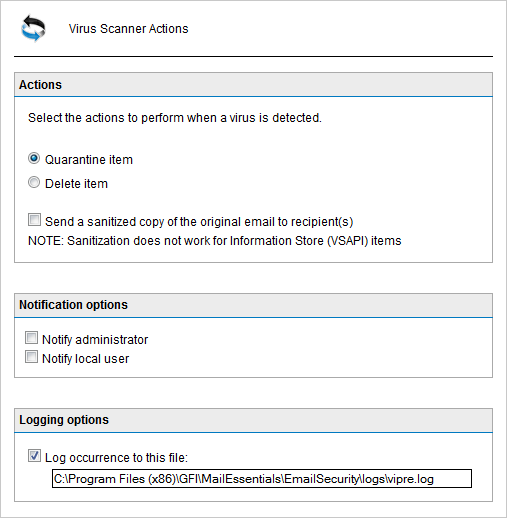Check the Notify local user box

[31, 357]
